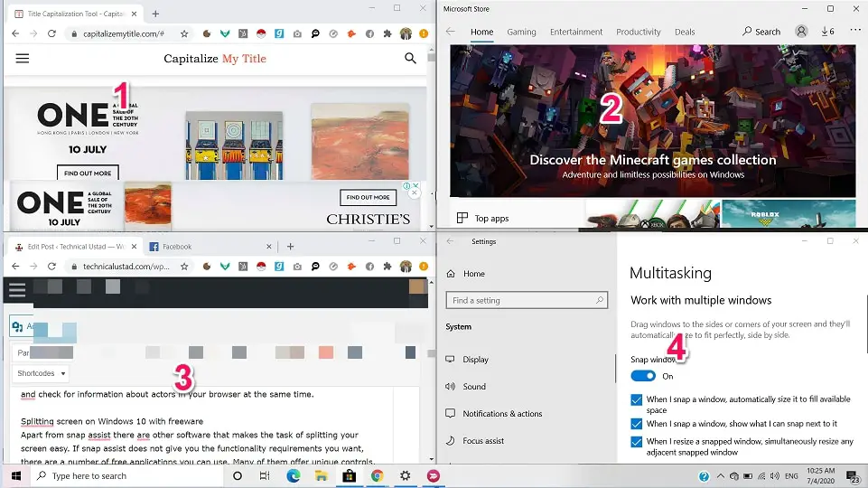This screenshot has height=488, width=868.
Task: Reload the technicalustad.com page
Action: (51, 267)
